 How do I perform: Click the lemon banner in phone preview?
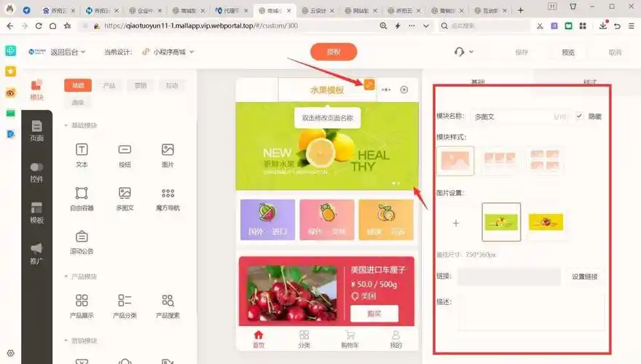[326, 146]
